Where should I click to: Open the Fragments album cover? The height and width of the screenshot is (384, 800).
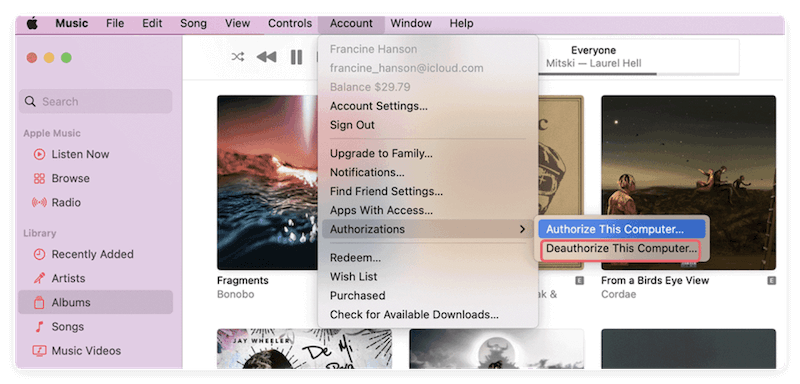267,183
